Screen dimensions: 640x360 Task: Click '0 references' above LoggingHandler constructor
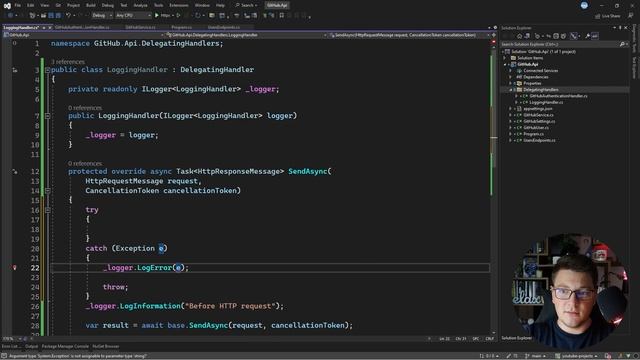pos(85,108)
